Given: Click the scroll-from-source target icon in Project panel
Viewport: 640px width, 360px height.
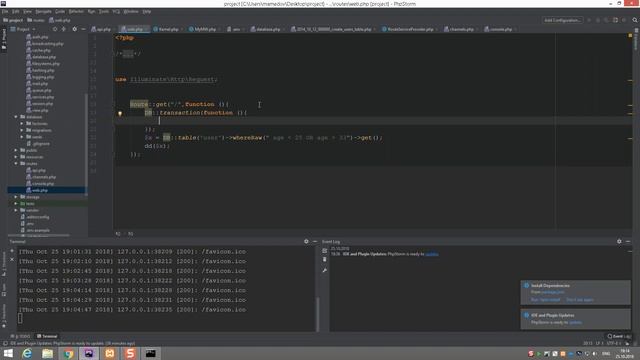Looking at the screenshot, I should (x=55, y=29).
